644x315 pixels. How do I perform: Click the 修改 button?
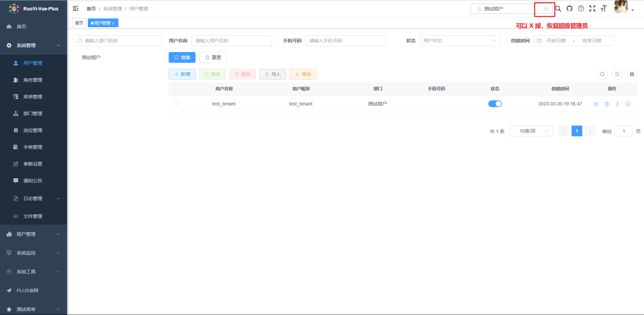pyautogui.click(x=212, y=74)
